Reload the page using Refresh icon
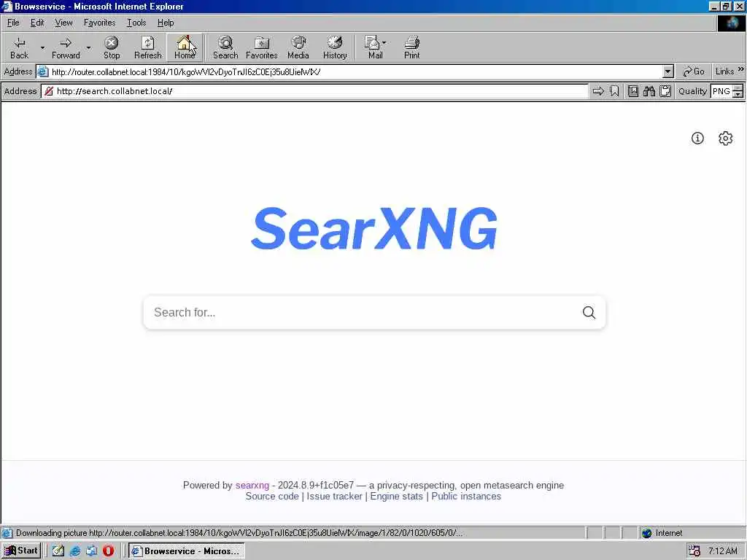This screenshot has height=560, width=747. pos(147,47)
